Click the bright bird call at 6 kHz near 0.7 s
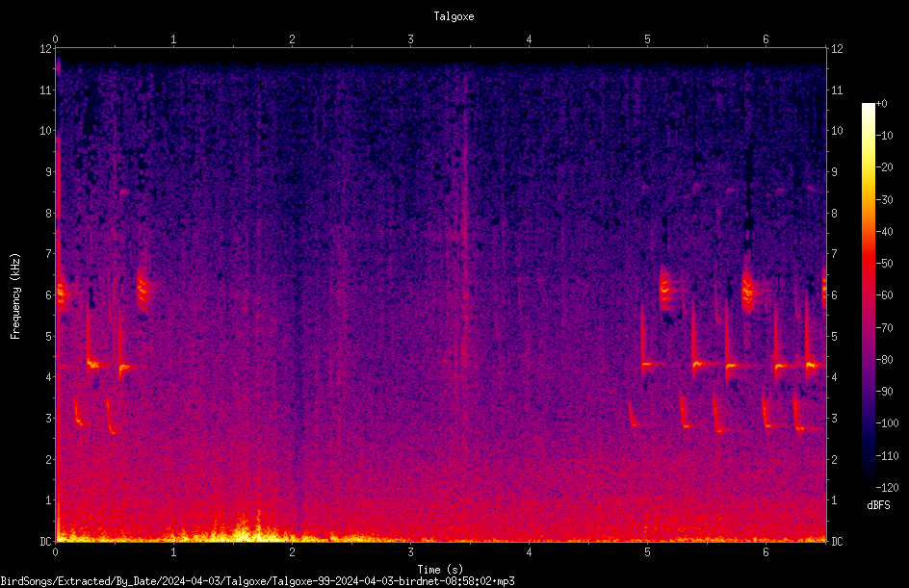909x588 pixels. [143, 288]
